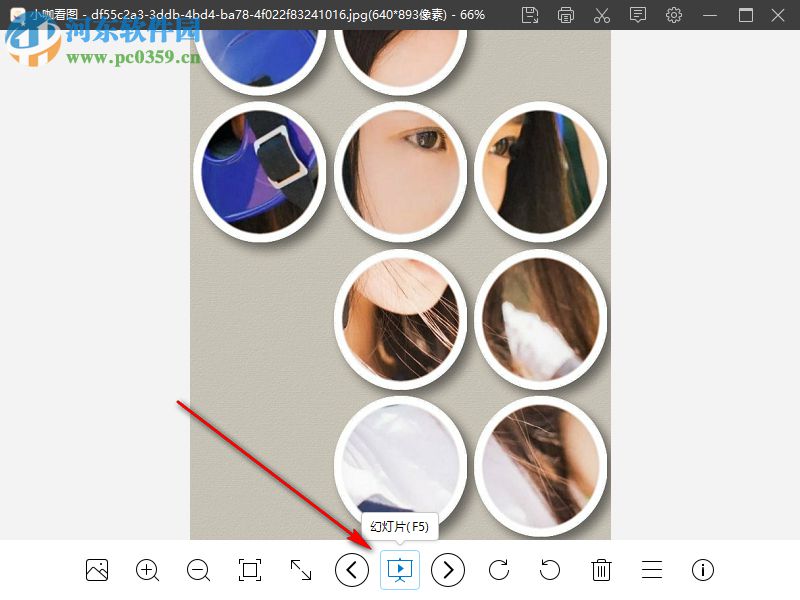Fit image to actual size frame
Image resolution: width=800 pixels, height=600 pixels.
click(250, 570)
